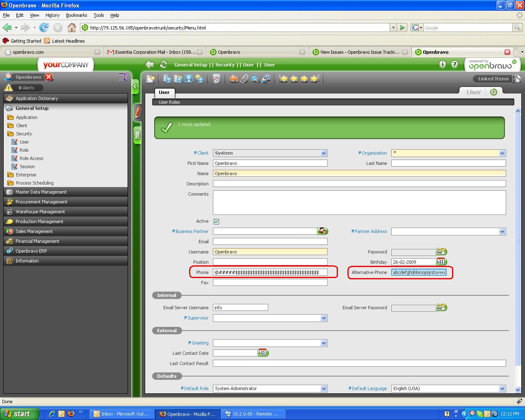Hide the left menu panel

135,87
